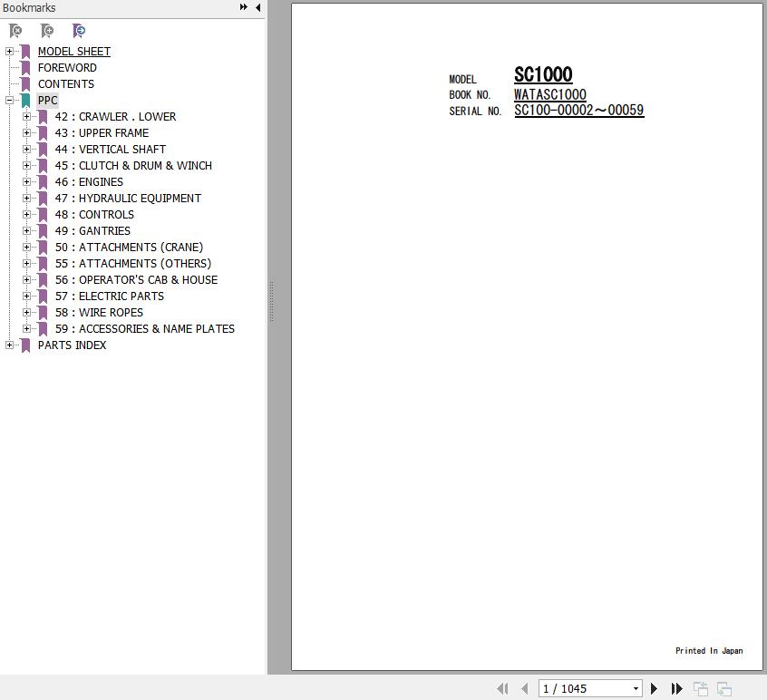
Task: Expand the 44 : VERTICAL SHAFT node
Action: 26,150
